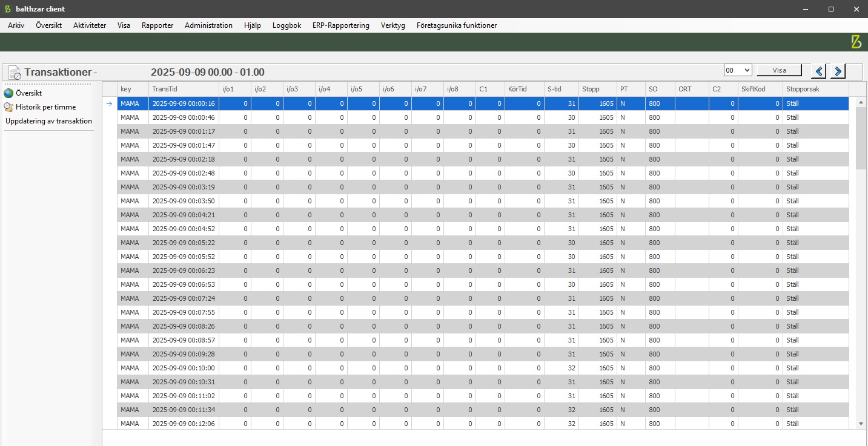Open the Arkiv menu
Screen dimensions: 868x446
click(16, 25)
